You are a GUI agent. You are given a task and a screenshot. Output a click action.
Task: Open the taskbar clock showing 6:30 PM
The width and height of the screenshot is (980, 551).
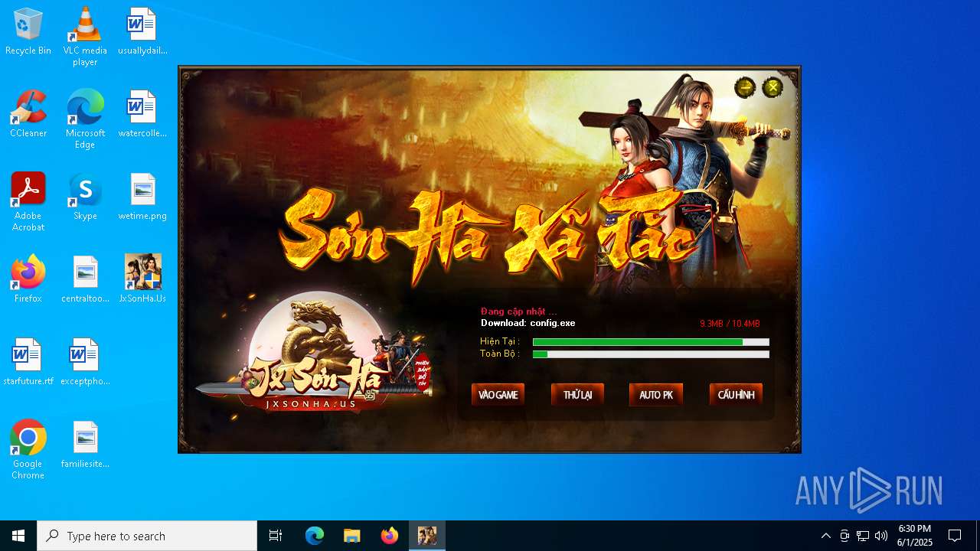(915, 536)
